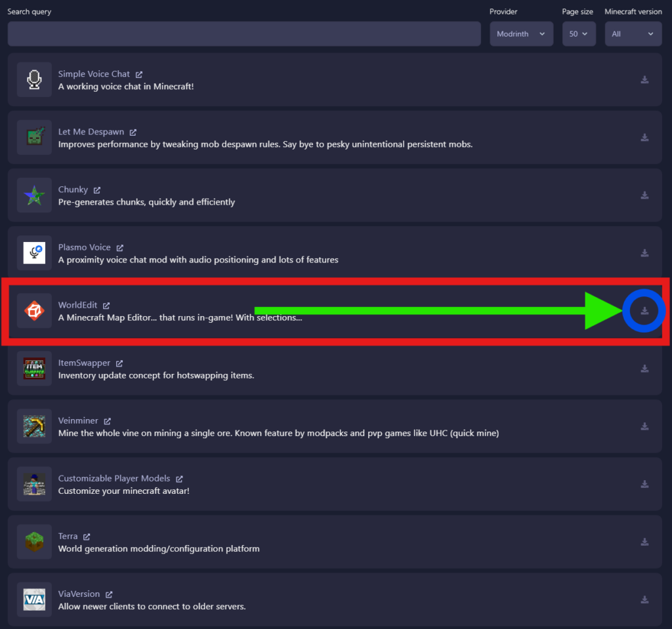
Task: Open the Provider dropdown set to Modrinth
Action: pyautogui.click(x=521, y=34)
